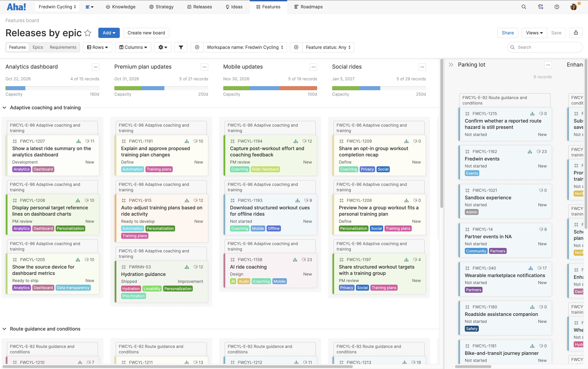Screen dimensions: 588x369
Task: Collapse Adaptive coaching and training row
Action: 4,108
